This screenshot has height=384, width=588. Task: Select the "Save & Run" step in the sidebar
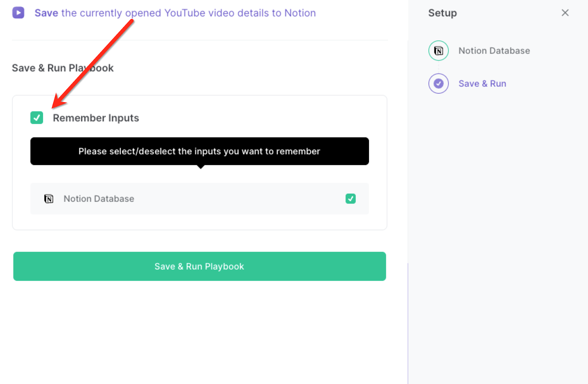tap(482, 83)
